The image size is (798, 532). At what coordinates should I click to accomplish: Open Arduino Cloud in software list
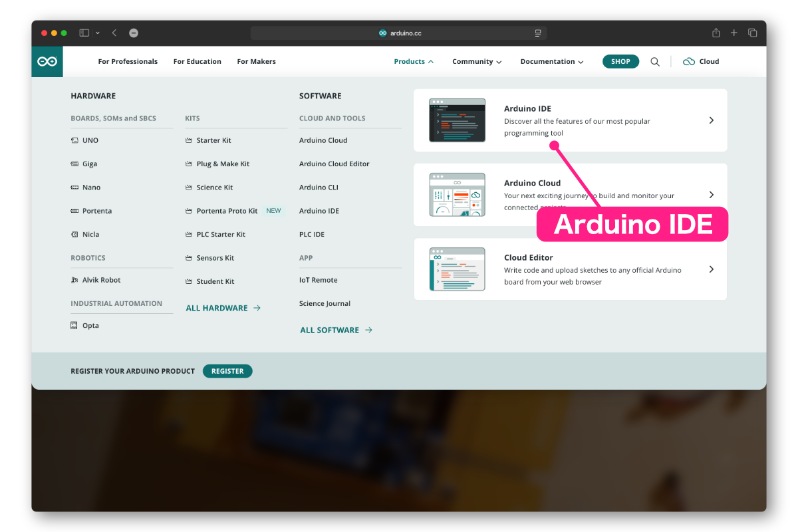[323, 141]
